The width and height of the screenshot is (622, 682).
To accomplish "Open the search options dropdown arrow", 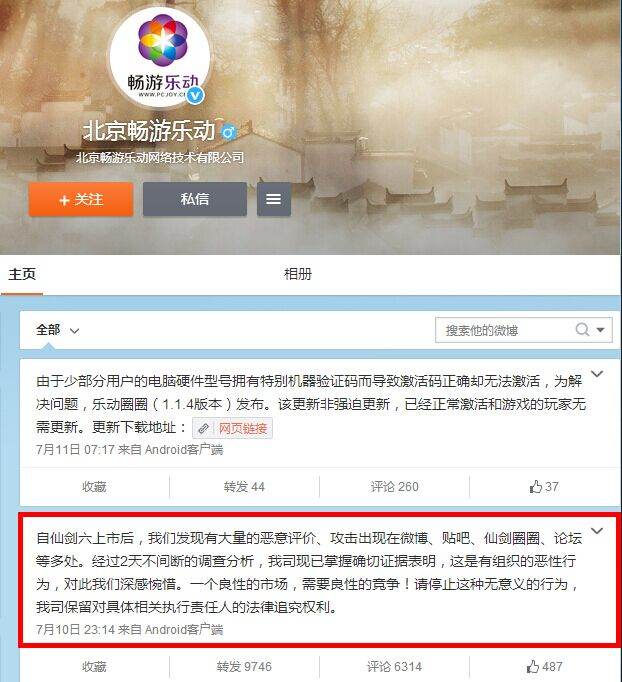I will click(x=601, y=330).
